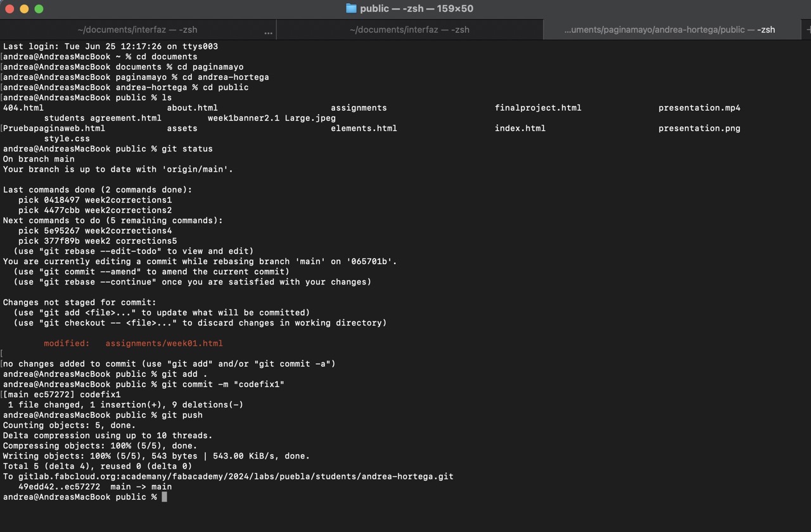Click 'Delta compression using up to 10 threads' line
This screenshot has width=811, height=532.
pos(108,435)
